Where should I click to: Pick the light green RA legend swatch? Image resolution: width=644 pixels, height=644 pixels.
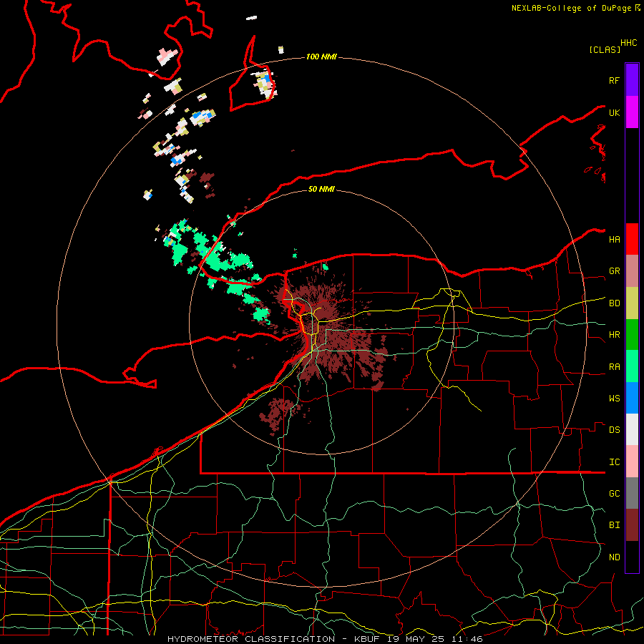coord(632,366)
